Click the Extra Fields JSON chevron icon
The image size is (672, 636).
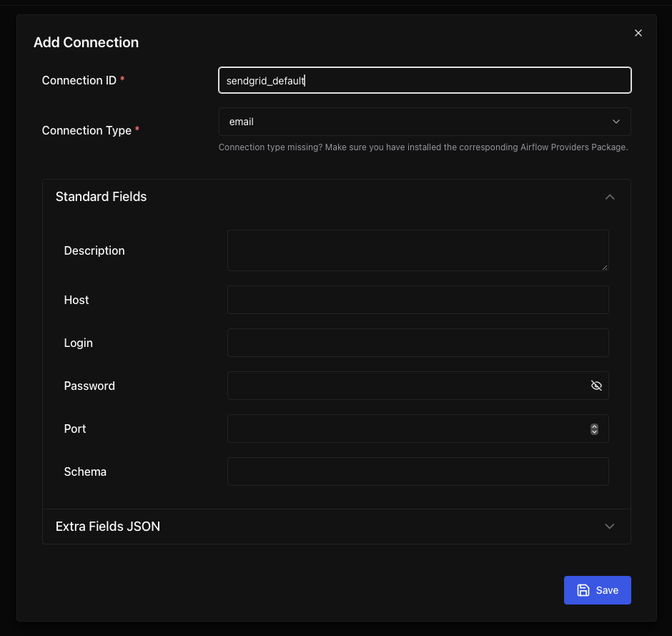610,526
